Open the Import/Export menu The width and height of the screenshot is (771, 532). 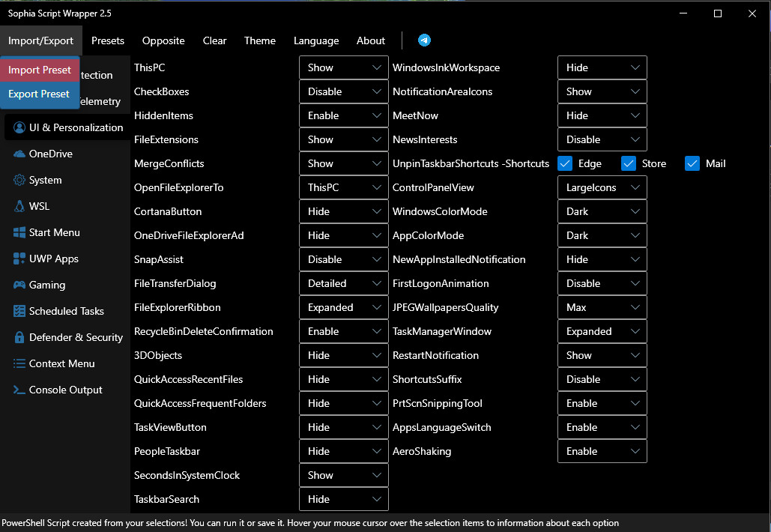40,40
